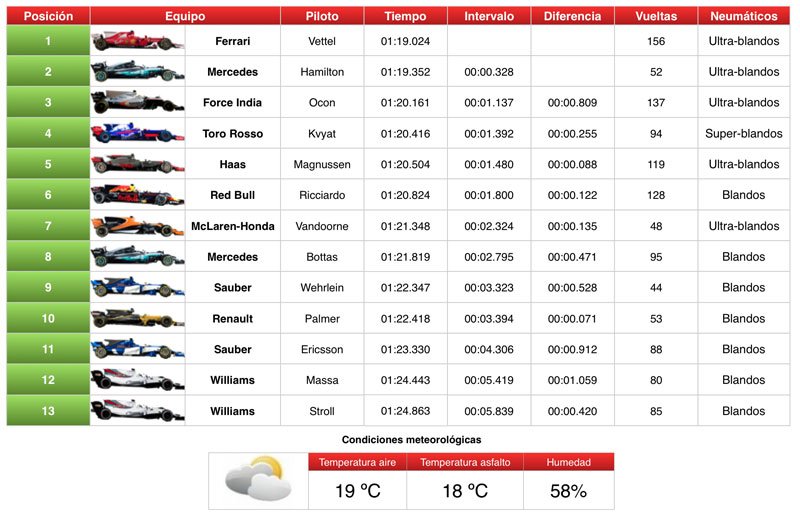Click the Vueltas column header
Viewport: 800px width, 515px height.
656,16
